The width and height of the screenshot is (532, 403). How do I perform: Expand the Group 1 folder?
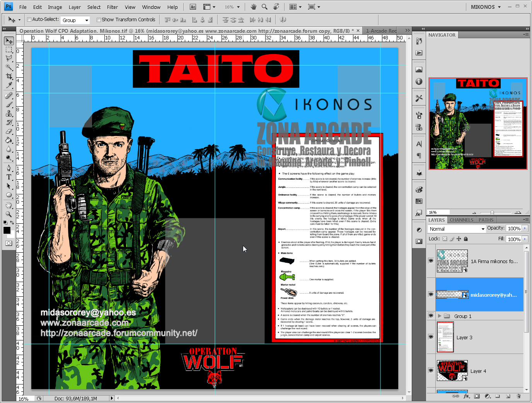click(x=439, y=316)
